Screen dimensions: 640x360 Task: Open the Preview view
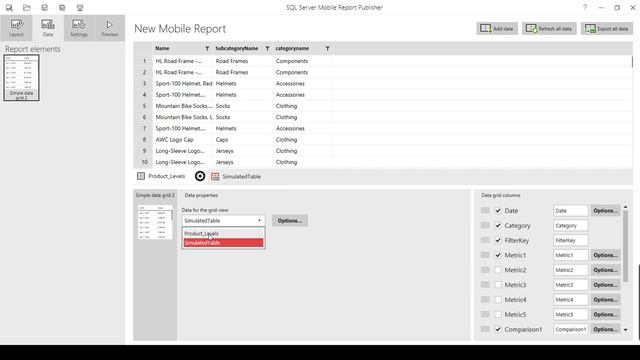point(109,28)
